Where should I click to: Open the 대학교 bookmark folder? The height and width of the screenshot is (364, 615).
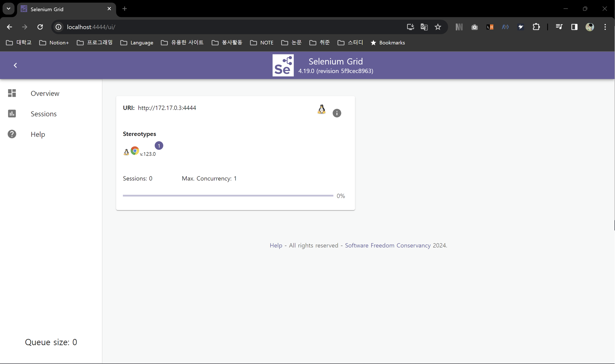(x=19, y=43)
